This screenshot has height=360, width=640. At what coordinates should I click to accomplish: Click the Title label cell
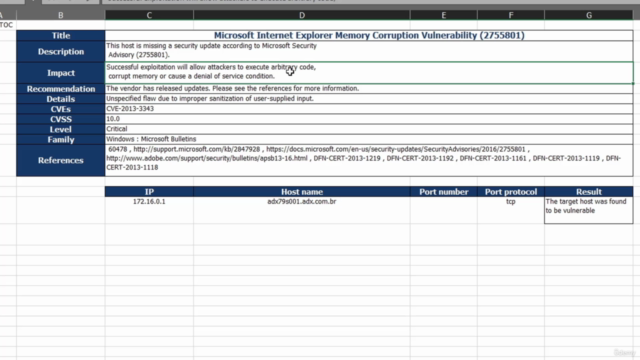point(60,36)
